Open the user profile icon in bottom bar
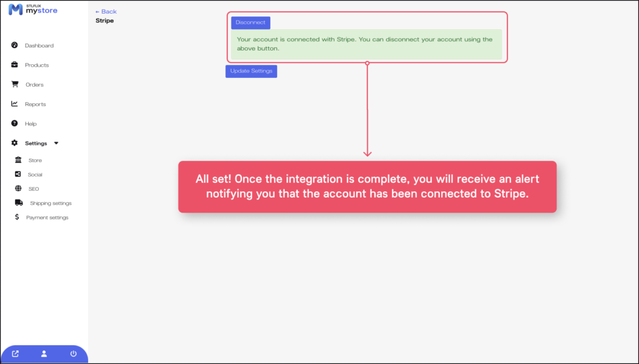The image size is (639, 364). click(44, 354)
